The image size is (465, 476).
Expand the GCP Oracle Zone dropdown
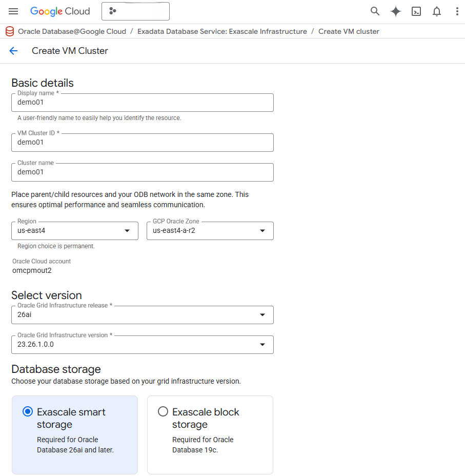261,231
